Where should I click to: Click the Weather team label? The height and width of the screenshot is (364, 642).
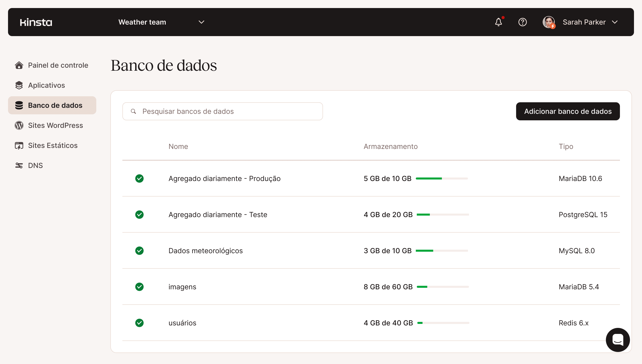(142, 22)
